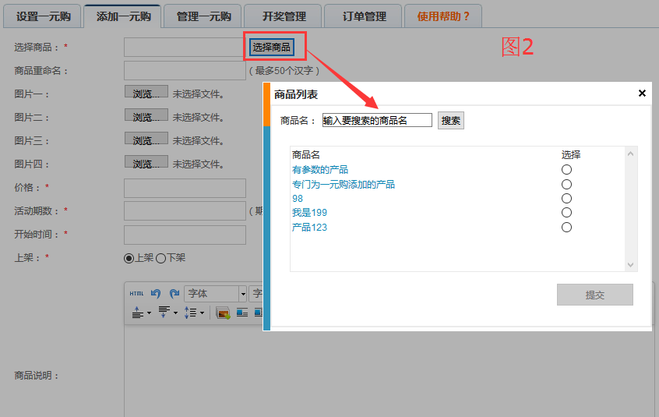Close the 商品列表 dialog with X

(x=642, y=93)
